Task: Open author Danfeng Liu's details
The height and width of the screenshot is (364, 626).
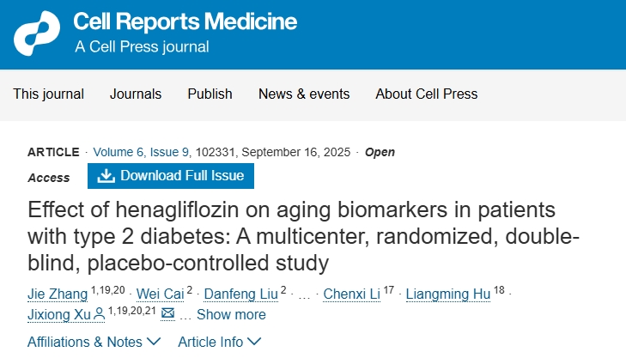Action: tap(240, 294)
